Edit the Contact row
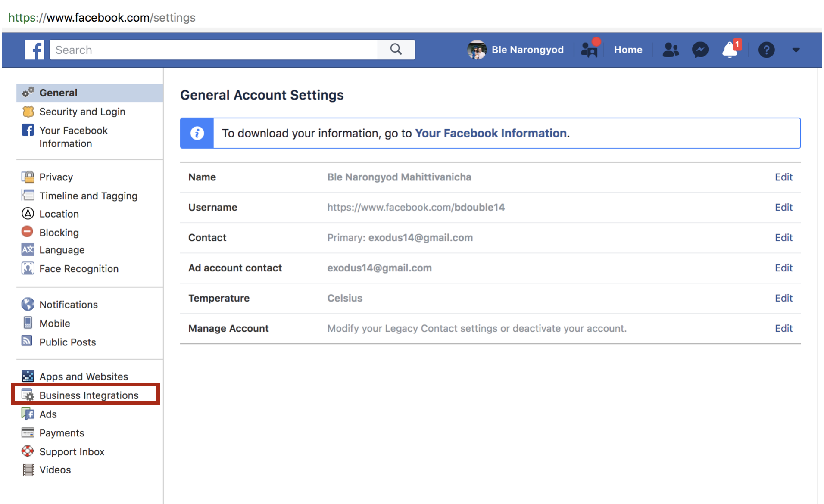824x504 pixels. point(783,237)
